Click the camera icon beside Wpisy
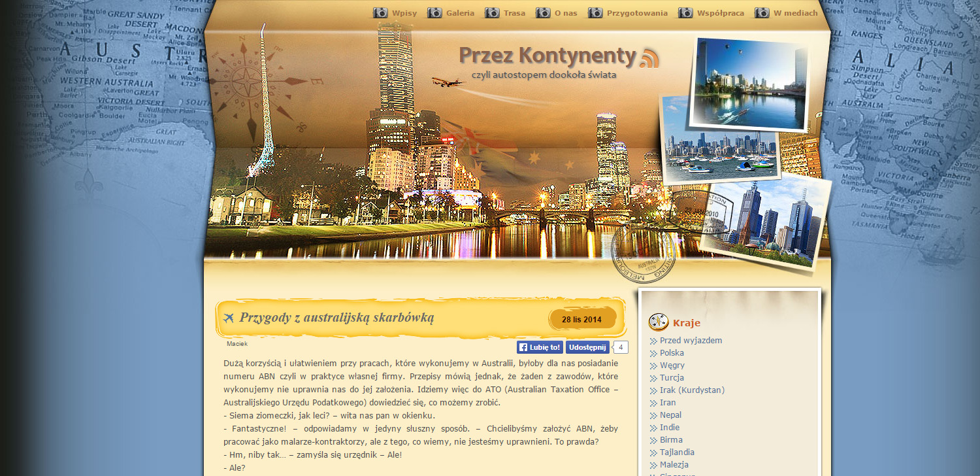980x476 pixels. tap(380, 12)
